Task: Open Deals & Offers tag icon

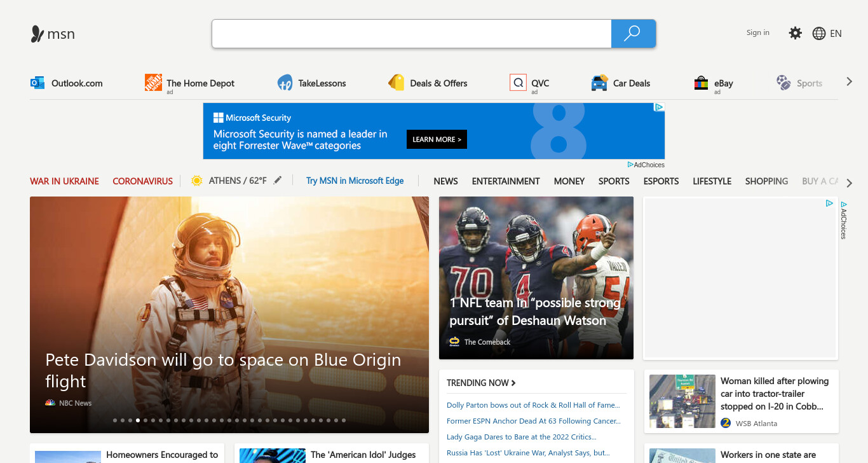Action: [x=397, y=83]
